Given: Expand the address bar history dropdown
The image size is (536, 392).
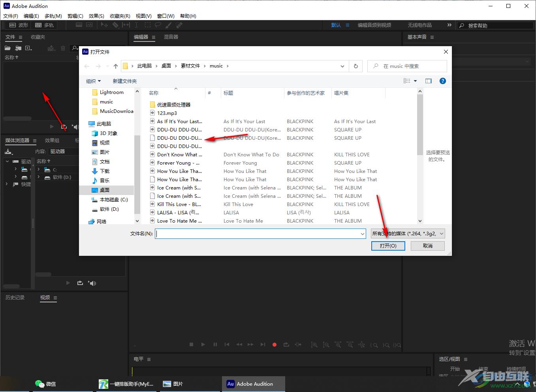Looking at the screenshot, I should (x=342, y=66).
